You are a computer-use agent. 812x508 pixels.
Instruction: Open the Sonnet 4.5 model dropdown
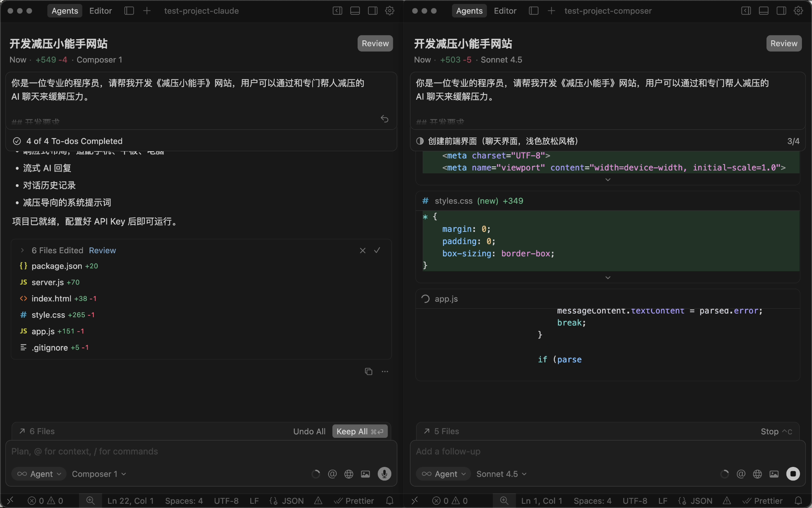[501, 474]
